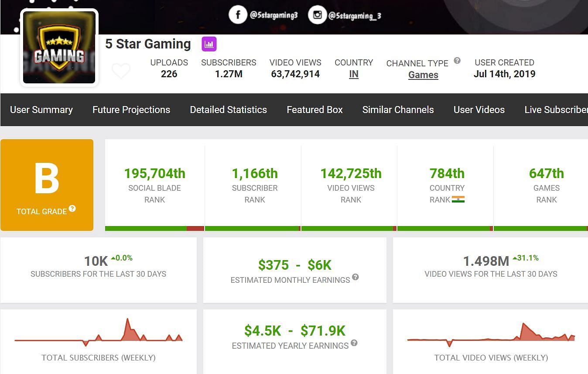Click the 5 Star Gaming channel avatar
588x374 pixels.
[x=59, y=48]
